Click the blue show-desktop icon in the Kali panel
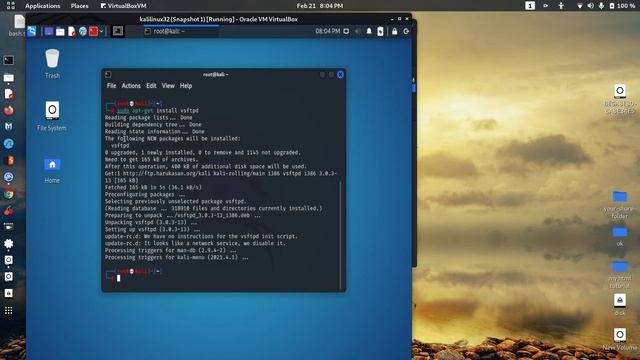This screenshot has width=640, height=360. click(x=49, y=31)
